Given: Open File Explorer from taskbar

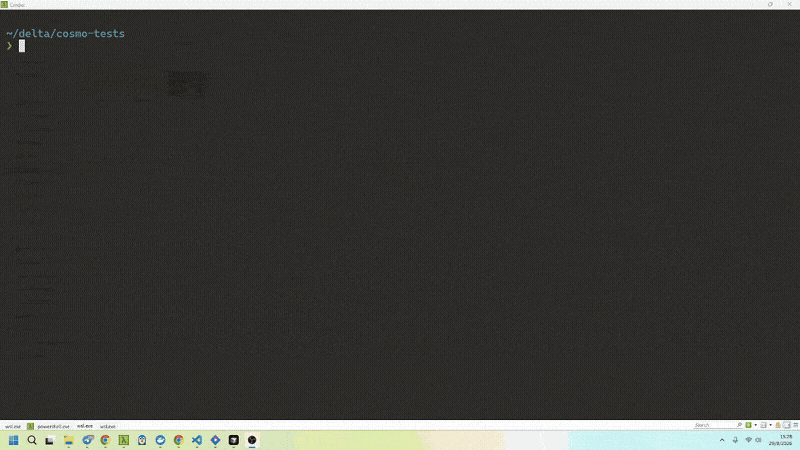Looking at the screenshot, I should [x=68, y=440].
